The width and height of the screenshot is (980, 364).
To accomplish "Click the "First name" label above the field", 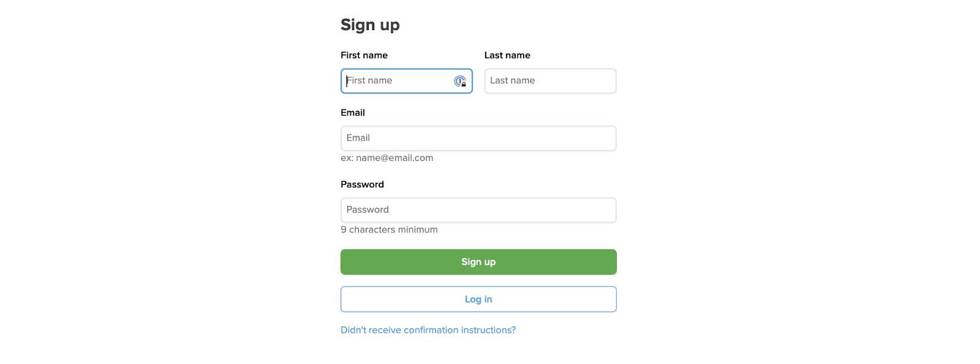I will point(364,55).
